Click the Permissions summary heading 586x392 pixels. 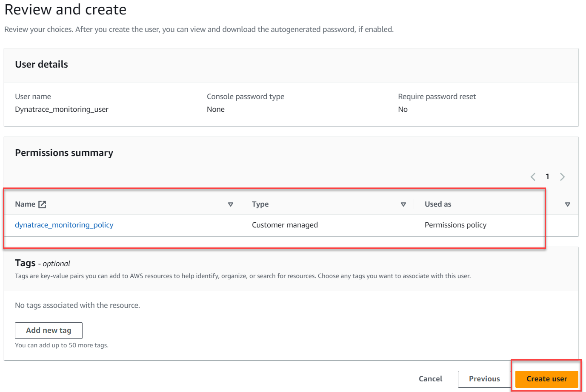[x=64, y=153]
